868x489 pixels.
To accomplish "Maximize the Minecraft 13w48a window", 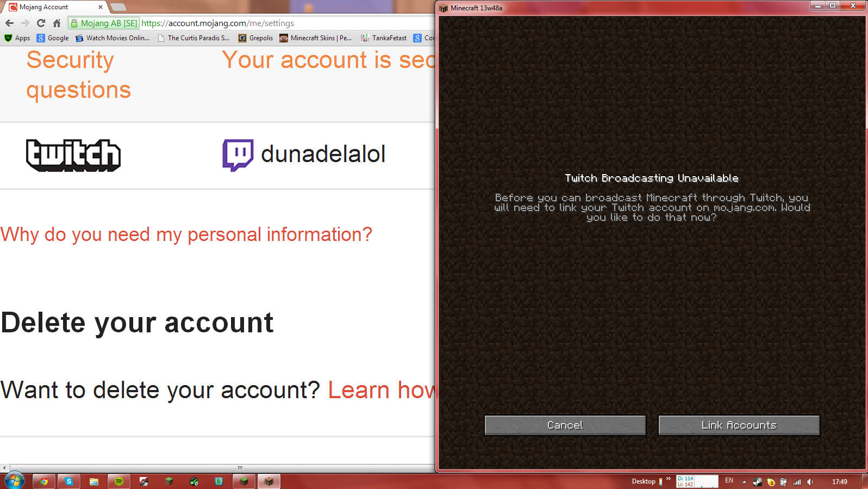I will (x=833, y=5).
